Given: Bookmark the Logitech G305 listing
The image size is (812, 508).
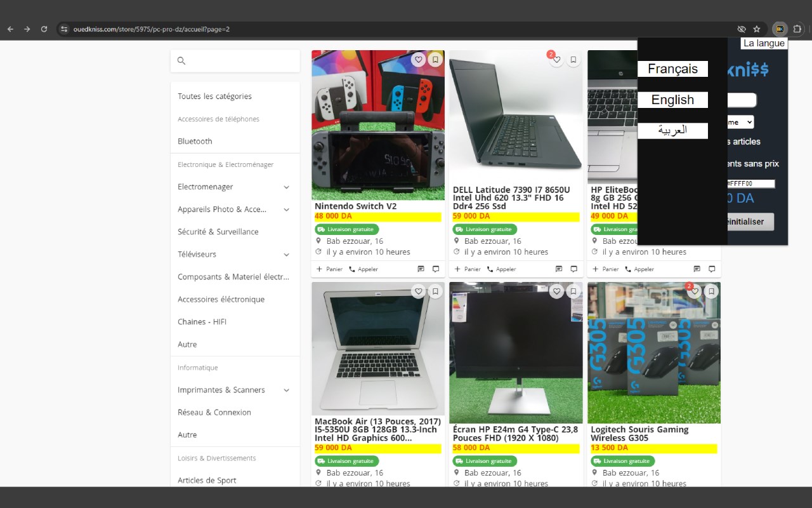Looking at the screenshot, I should coord(712,291).
